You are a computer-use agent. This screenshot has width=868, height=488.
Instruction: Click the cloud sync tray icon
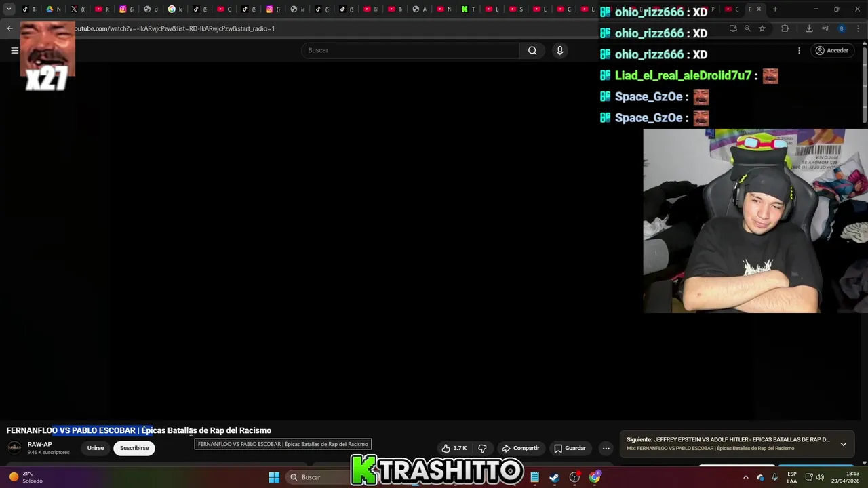tap(760, 477)
